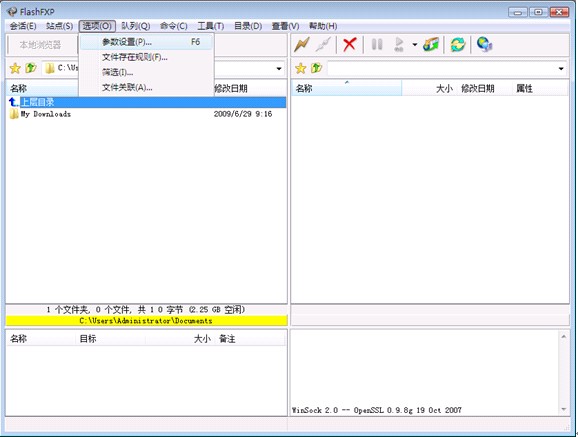Click the 1 个文件夹 status summary text
Screen dimensions: 578x437
[x=146, y=309]
